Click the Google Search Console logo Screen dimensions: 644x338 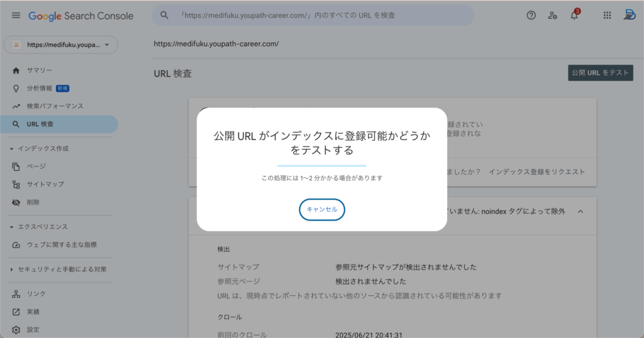81,16
